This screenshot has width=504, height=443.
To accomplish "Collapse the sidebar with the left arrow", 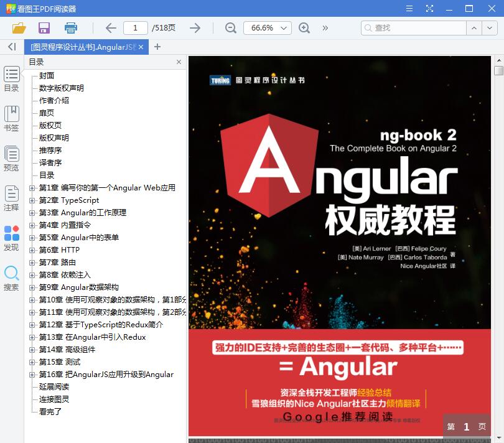I will pyautogui.click(x=12, y=47).
